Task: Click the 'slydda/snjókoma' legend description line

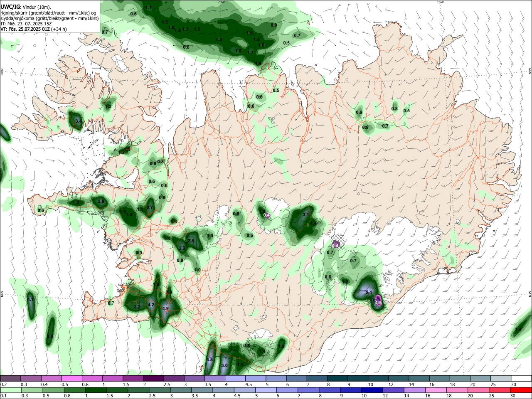Action: coord(49,18)
